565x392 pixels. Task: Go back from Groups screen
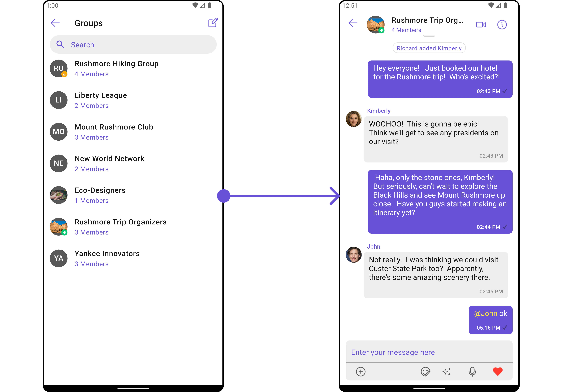[55, 23]
